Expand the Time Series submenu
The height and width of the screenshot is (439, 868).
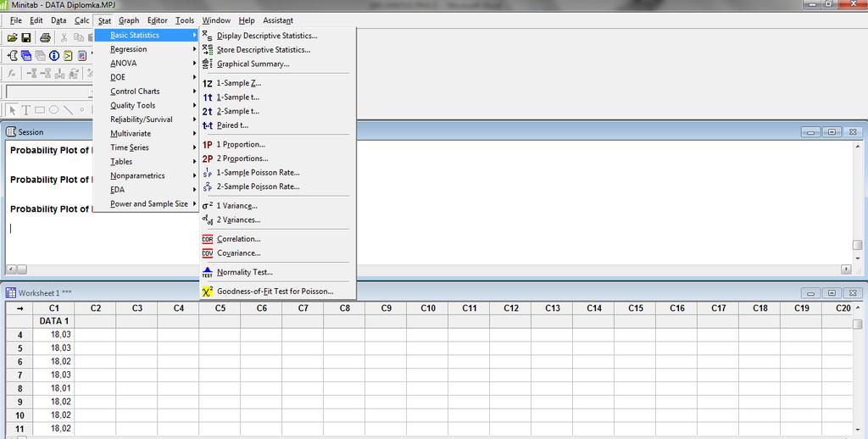pos(146,147)
